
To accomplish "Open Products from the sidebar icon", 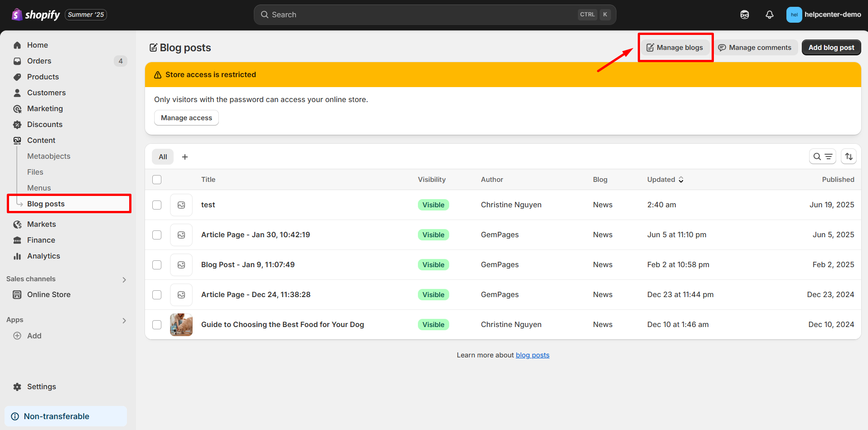I will tap(17, 77).
